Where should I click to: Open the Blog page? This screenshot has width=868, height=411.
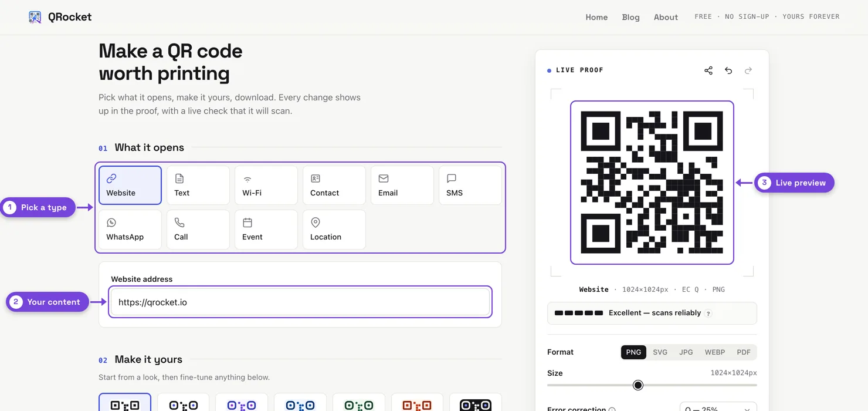click(x=631, y=17)
